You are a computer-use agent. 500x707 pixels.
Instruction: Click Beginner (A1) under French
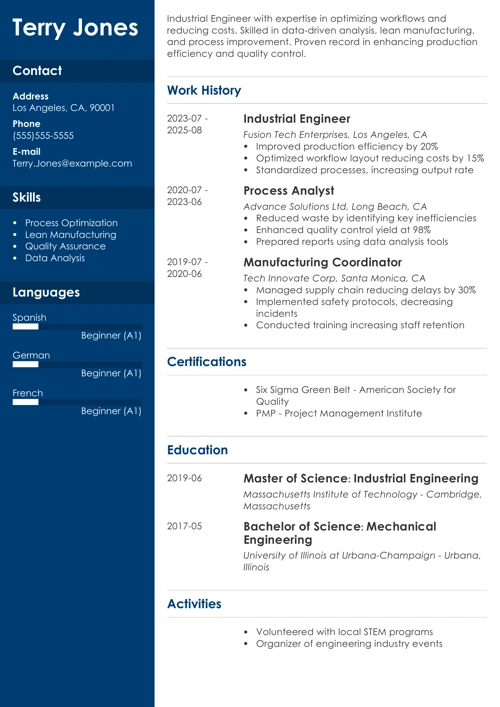point(111,411)
